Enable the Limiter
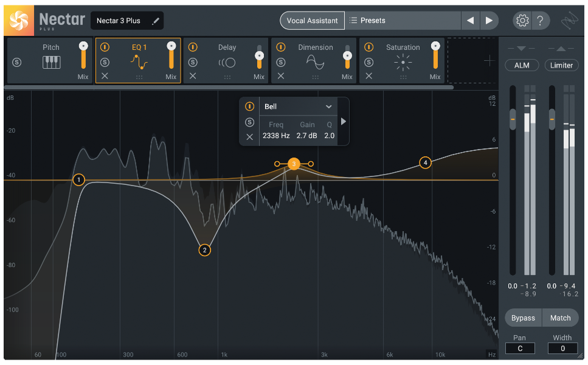 click(561, 65)
